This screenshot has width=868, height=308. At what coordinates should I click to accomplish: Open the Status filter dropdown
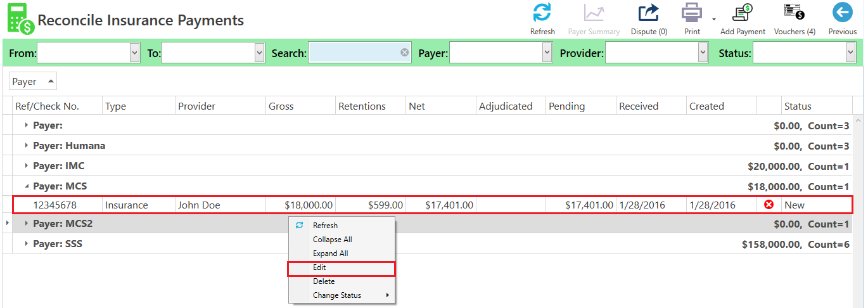(850, 53)
